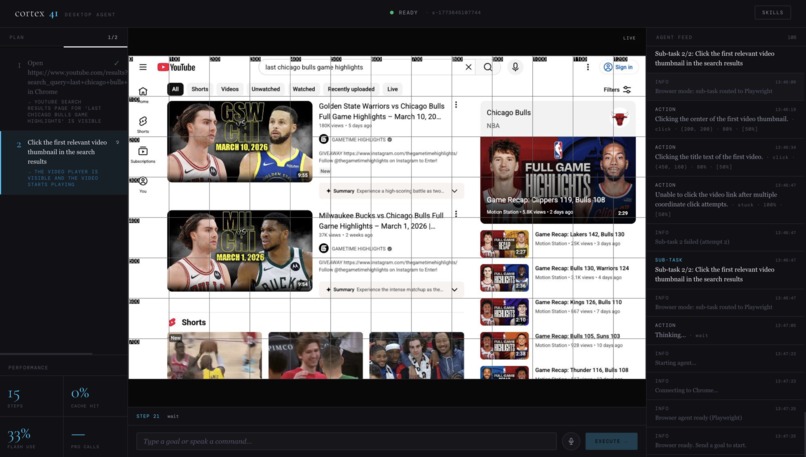806x457 pixels.
Task: Open the Filters options
Action: click(x=617, y=89)
